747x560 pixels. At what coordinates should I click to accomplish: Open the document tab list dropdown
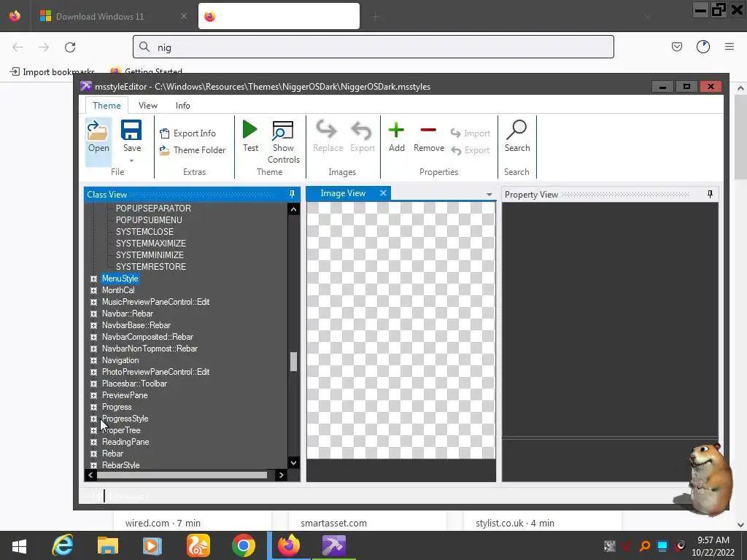(x=489, y=194)
